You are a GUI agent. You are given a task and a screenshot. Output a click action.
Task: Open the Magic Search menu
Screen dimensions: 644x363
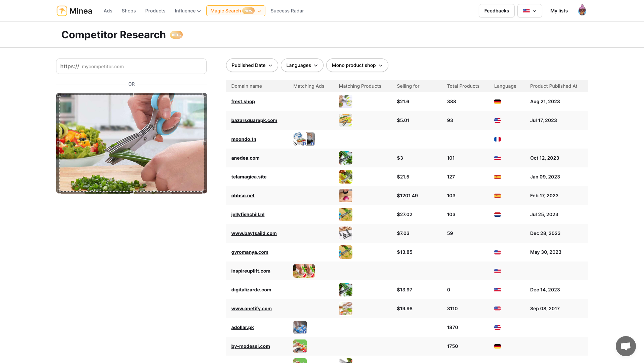[x=235, y=11]
